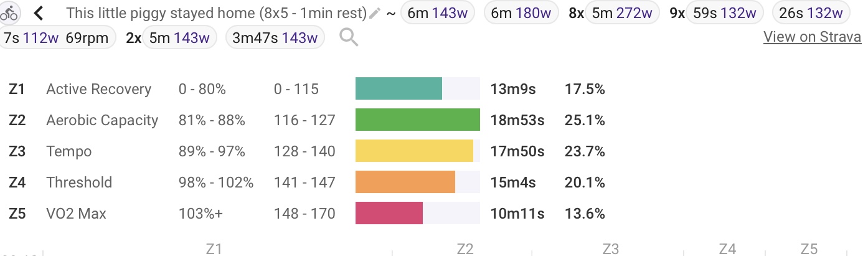Select the 2x 5m 143w interval group
The width and height of the screenshot is (868, 256).
click(x=171, y=38)
